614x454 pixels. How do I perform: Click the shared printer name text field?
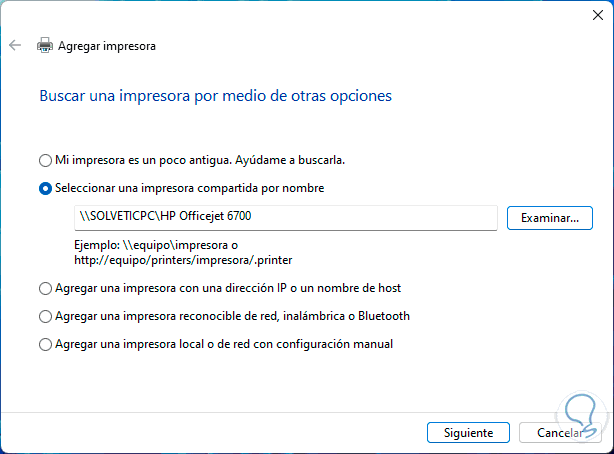pos(285,218)
